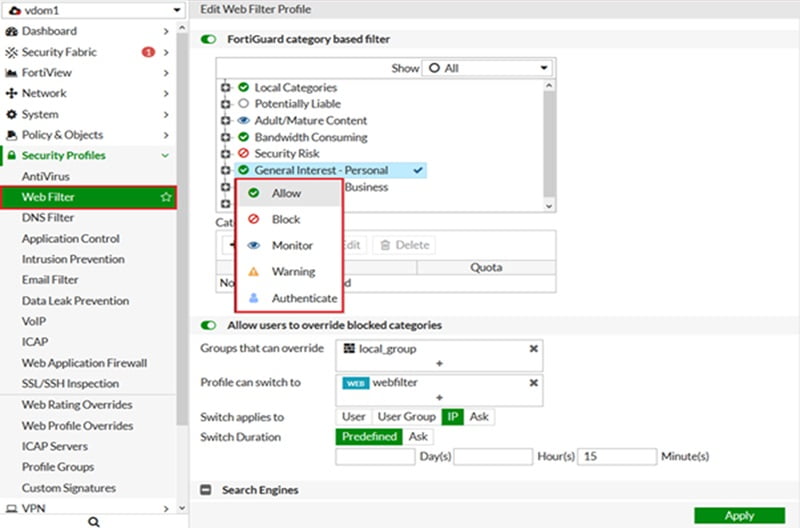Open DNS Filter in the sidebar
800x528 pixels.
pyautogui.click(x=48, y=218)
